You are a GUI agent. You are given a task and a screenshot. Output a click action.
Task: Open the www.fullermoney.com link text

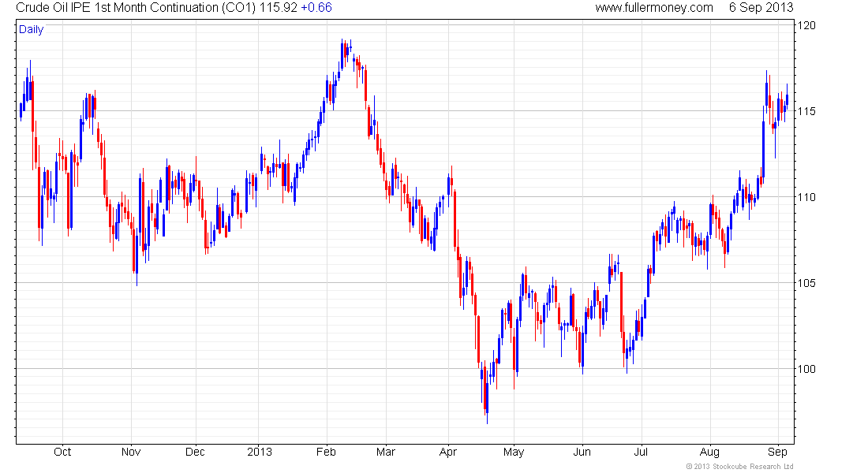[654, 8]
